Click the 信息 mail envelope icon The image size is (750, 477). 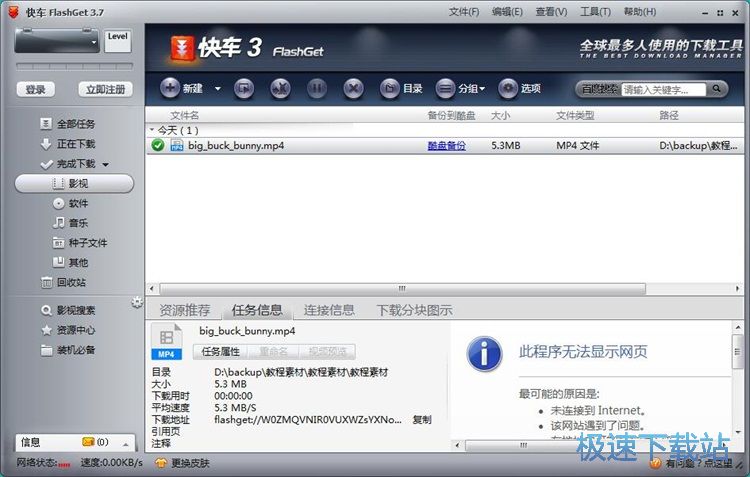pos(88,442)
